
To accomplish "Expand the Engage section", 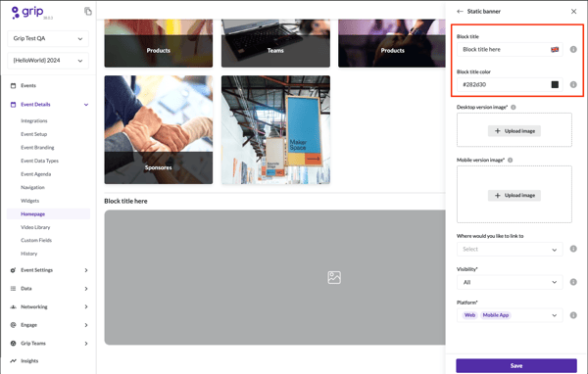I will pos(86,325).
